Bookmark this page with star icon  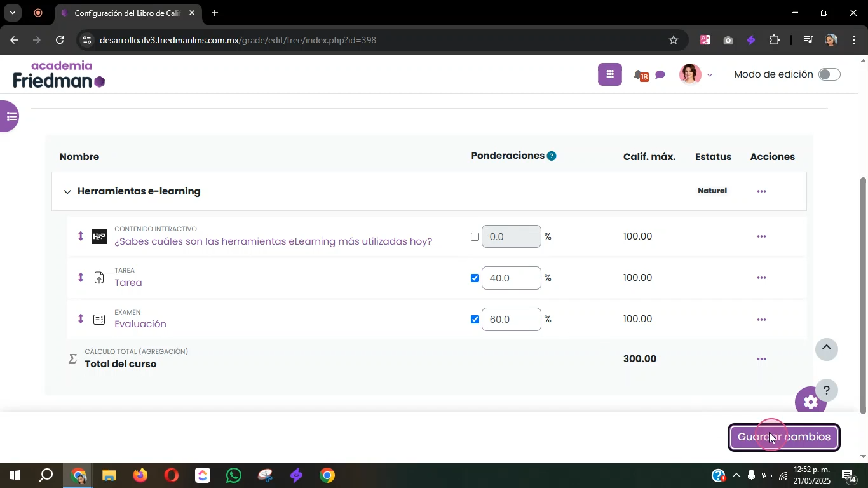click(x=674, y=40)
